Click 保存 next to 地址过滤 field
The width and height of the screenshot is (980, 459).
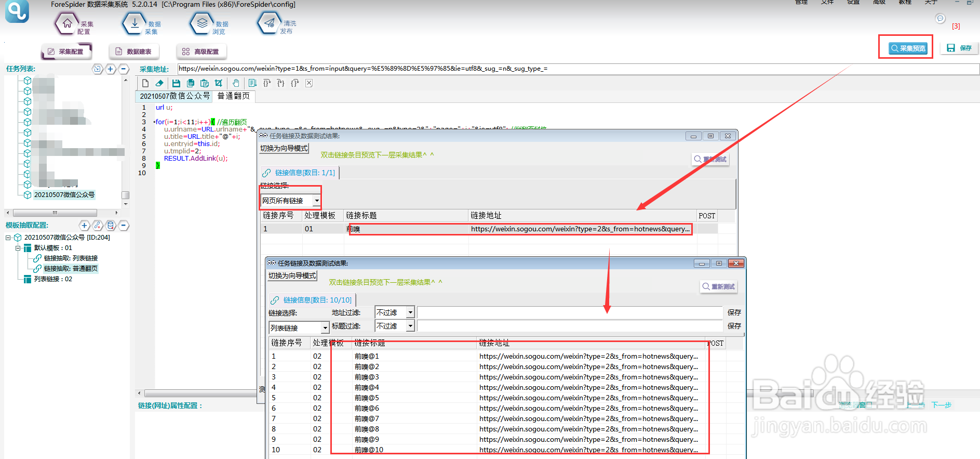tap(734, 312)
